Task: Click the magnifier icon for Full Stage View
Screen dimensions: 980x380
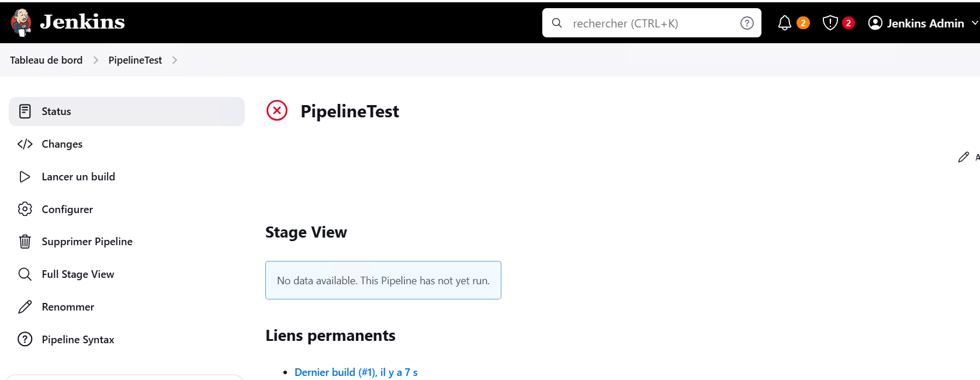Action: 25,274
